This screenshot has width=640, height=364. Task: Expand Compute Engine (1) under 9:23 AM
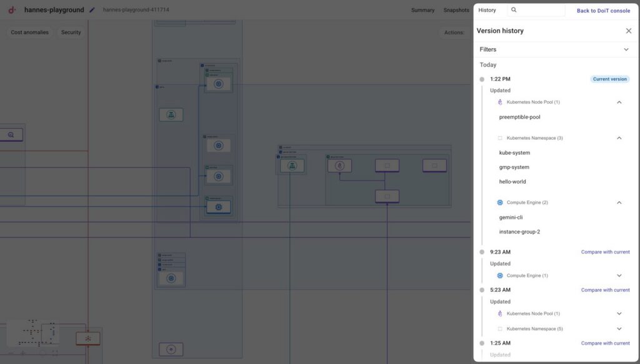coord(619,275)
